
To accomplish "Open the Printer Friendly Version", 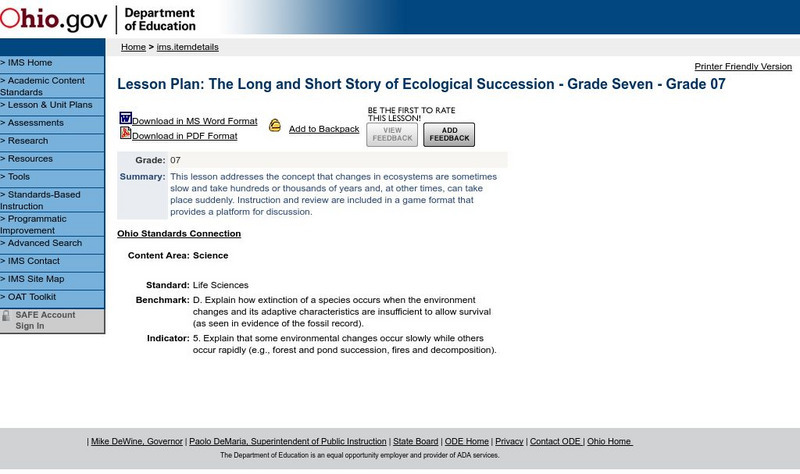I will (743, 67).
